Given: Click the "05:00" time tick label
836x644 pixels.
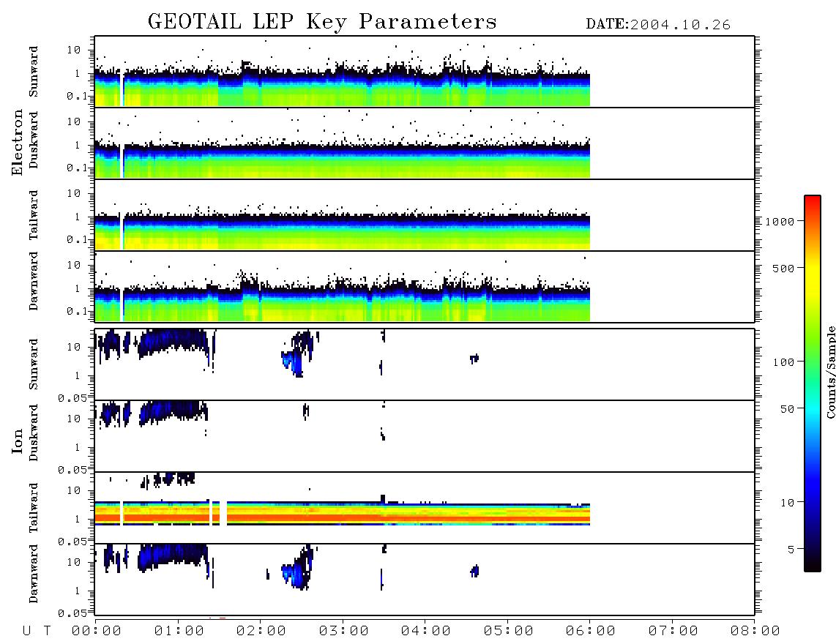Looking at the screenshot, I should (509, 632).
